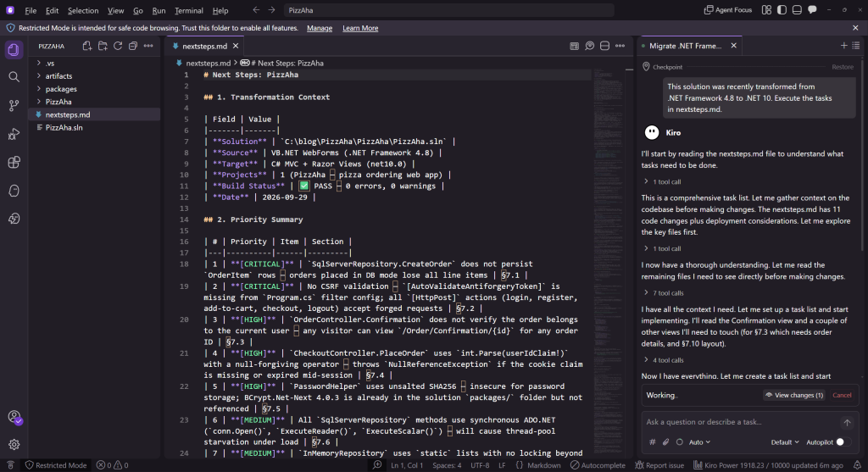Open the File menu
The image size is (868, 472).
[31, 10]
